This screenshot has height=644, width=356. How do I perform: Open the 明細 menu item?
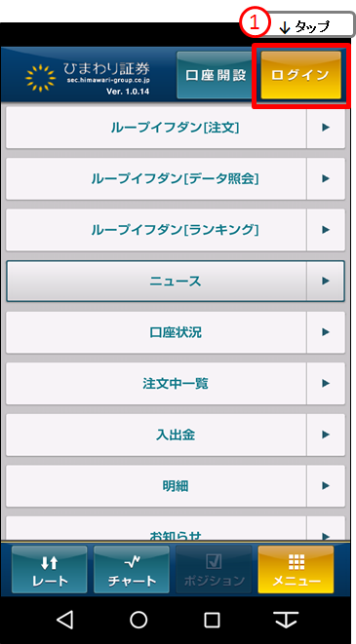[176, 486]
